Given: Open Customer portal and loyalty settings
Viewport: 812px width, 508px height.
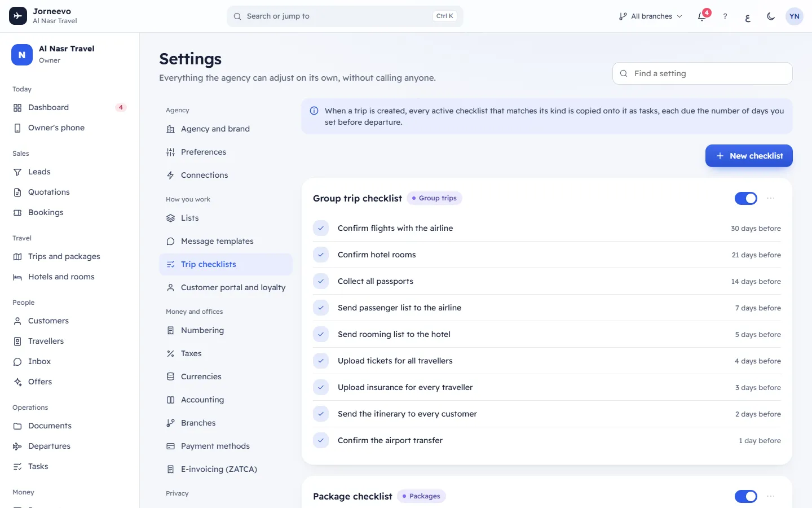Looking at the screenshot, I should [226, 287].
